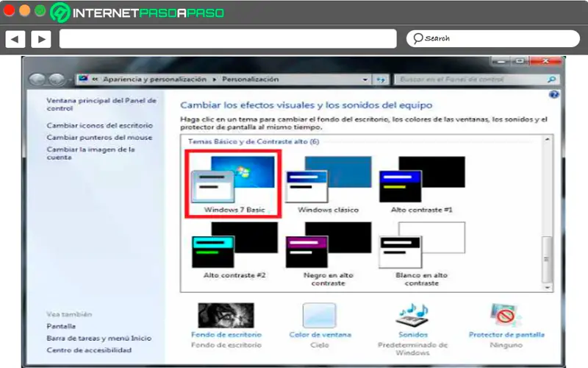Click the browser frame forward arrow button
The image size is (588, 368).
41,39
